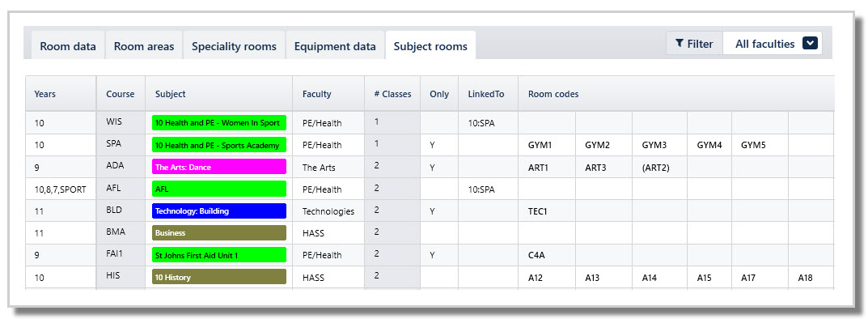Toggle the Only Y cell for ADA
The height and width of the screenshot is (319, 868).
[x=439, y=168]
